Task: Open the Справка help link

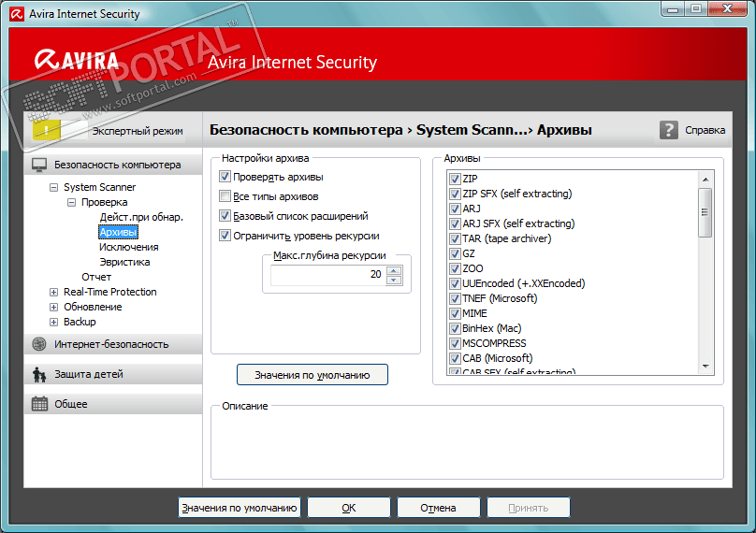Action: (x=705, y=130)
